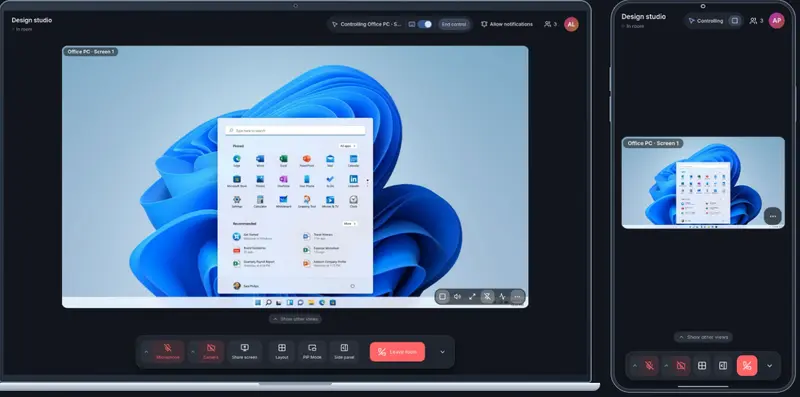Click the Search icon on the remote taskbar
The height and width of the screenshot is (397, 800).
coord(268,303)
